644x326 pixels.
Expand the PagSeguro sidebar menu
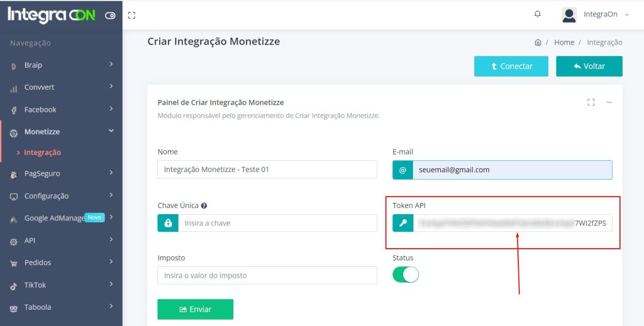pyautogui.click(x=61, y=173)
